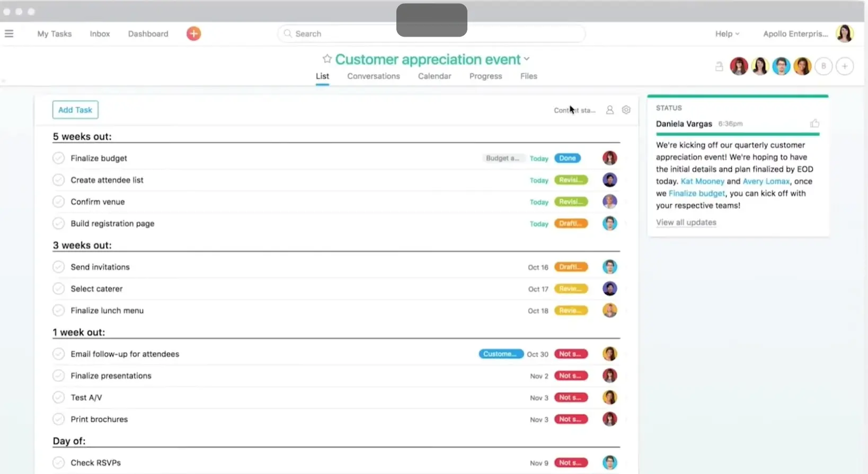The width and height of the screenshot is (868, 474).
Task: Click the blue Done status tag
Action: point(567,158)
